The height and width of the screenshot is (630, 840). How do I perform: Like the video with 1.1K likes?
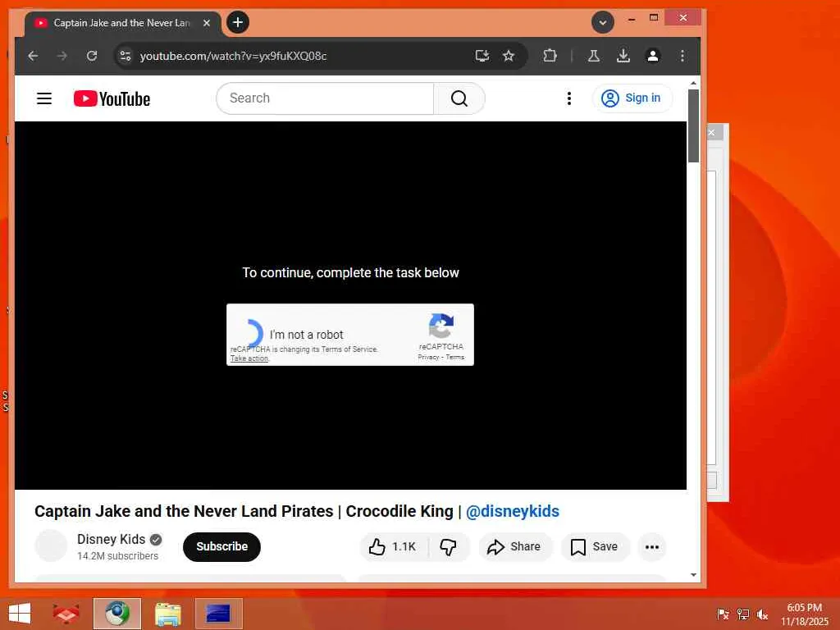pos(393,546)
